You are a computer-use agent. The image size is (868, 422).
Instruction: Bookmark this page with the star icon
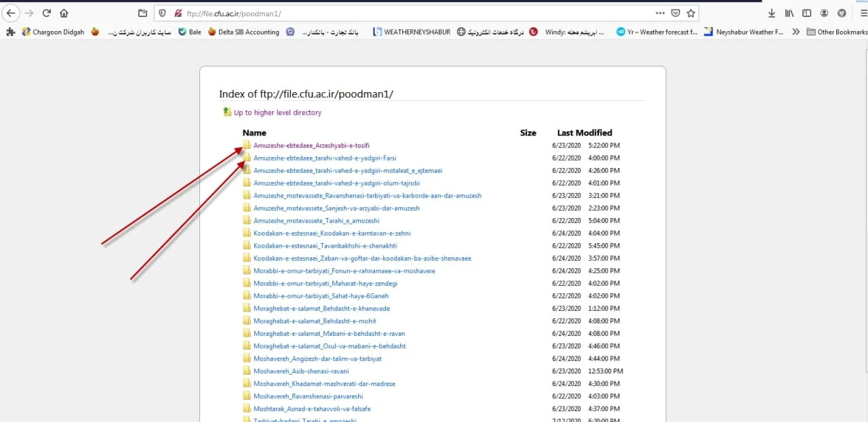pyautogui.click(x=690, y=13)
